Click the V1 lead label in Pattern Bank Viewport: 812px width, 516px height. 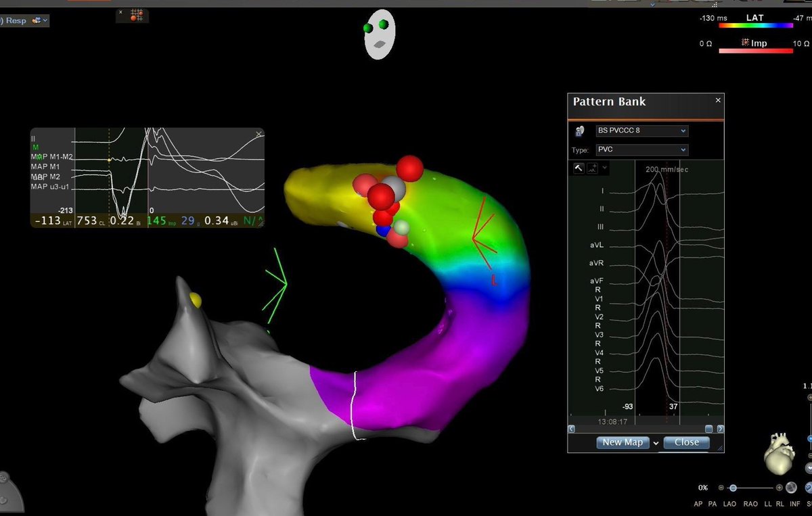[x=599, y=298]
